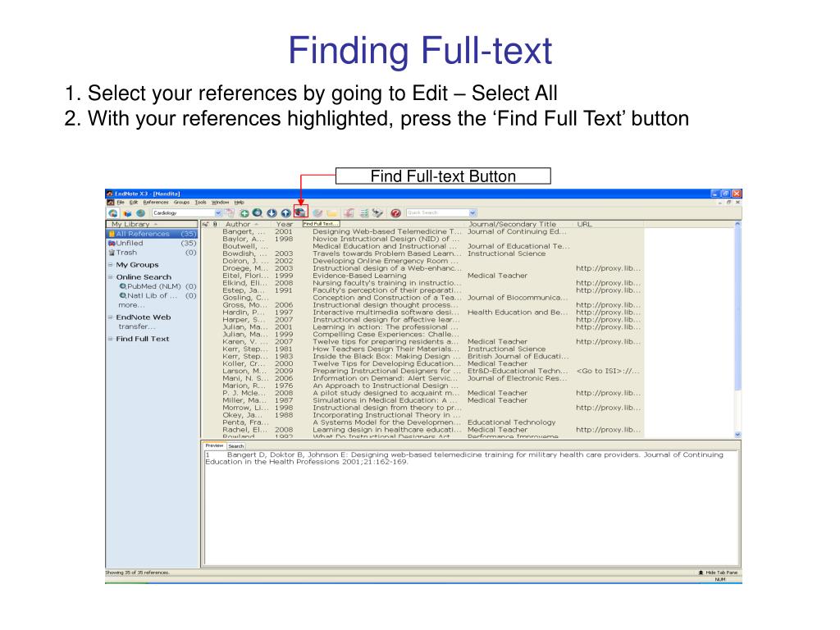Switch to the Search tab
840x630 pixels.
[x=235, y=446]
